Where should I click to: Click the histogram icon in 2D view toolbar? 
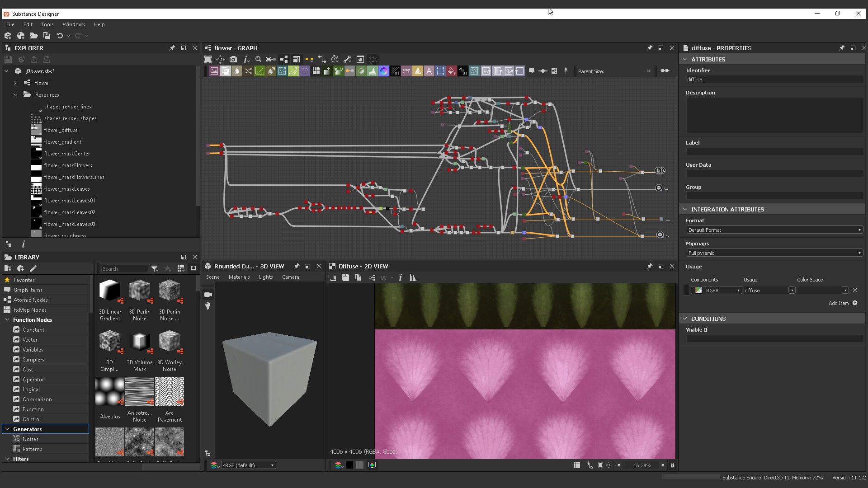point(413,277)
